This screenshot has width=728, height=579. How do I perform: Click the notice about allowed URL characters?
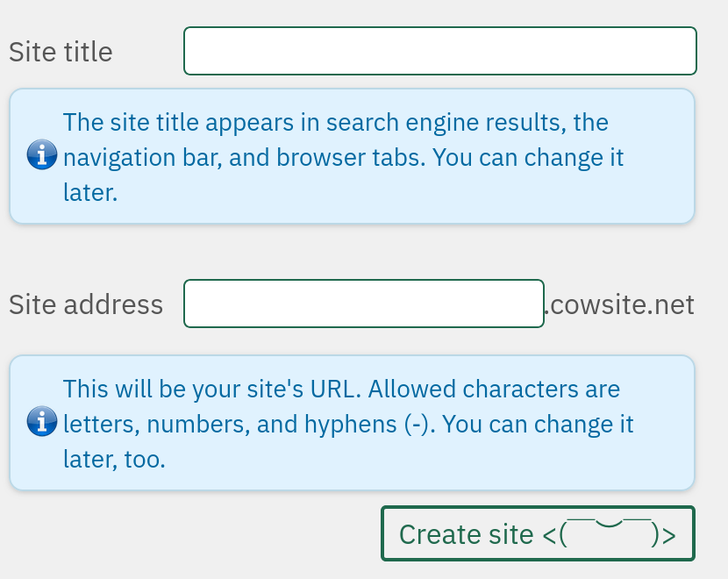tap(351, 423)
